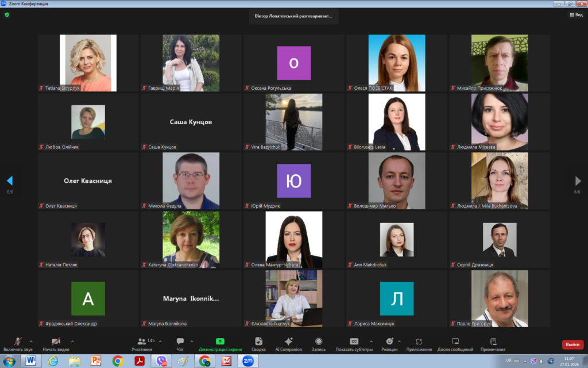
Task: Open the Вид view menu
Action: 575,15
